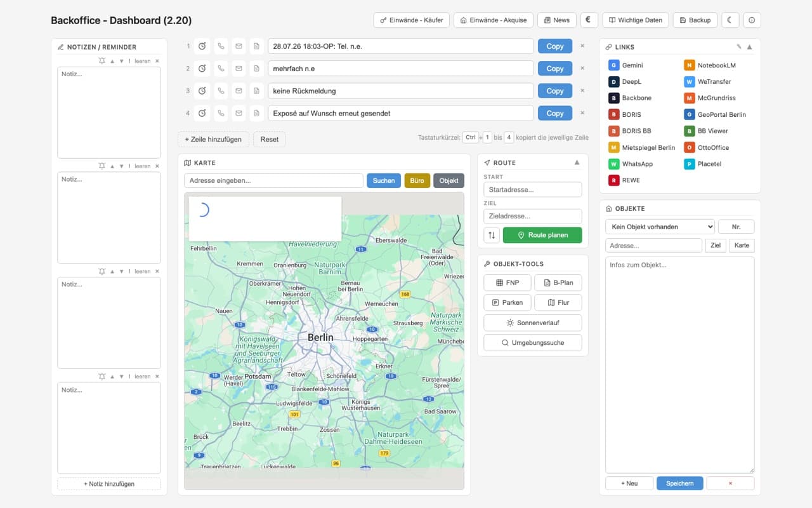Copy the 'mehrfach n.e' text
The image size is (812, 508).
tap(555, 69)
